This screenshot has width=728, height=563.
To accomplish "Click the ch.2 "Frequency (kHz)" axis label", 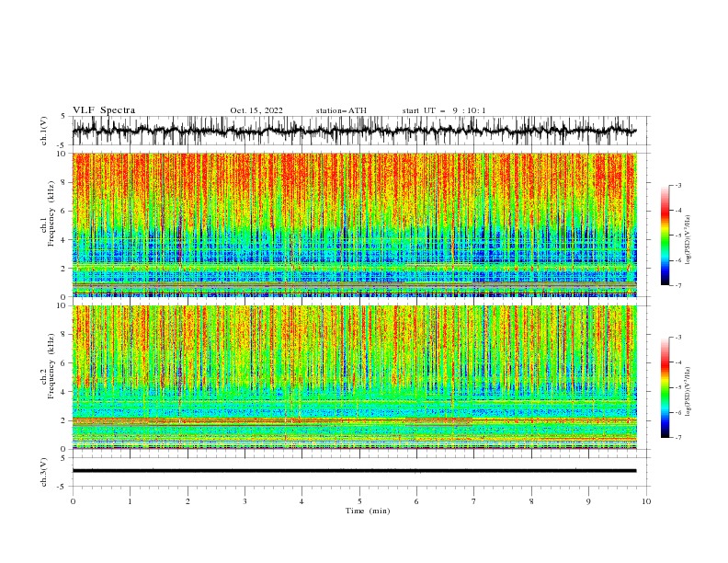I will tap(51, 366).
